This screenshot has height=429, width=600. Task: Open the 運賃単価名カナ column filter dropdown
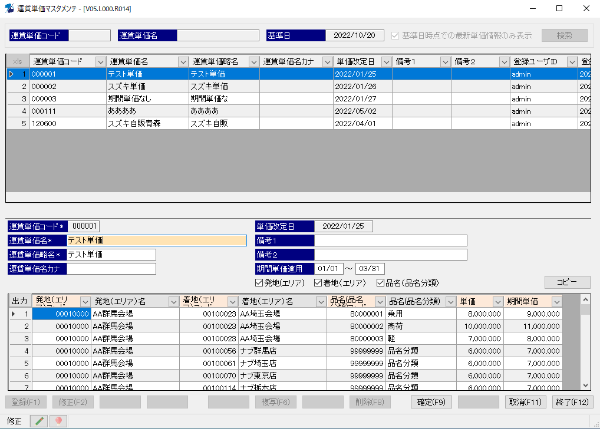pyautogui.click(x=327, y=62)
